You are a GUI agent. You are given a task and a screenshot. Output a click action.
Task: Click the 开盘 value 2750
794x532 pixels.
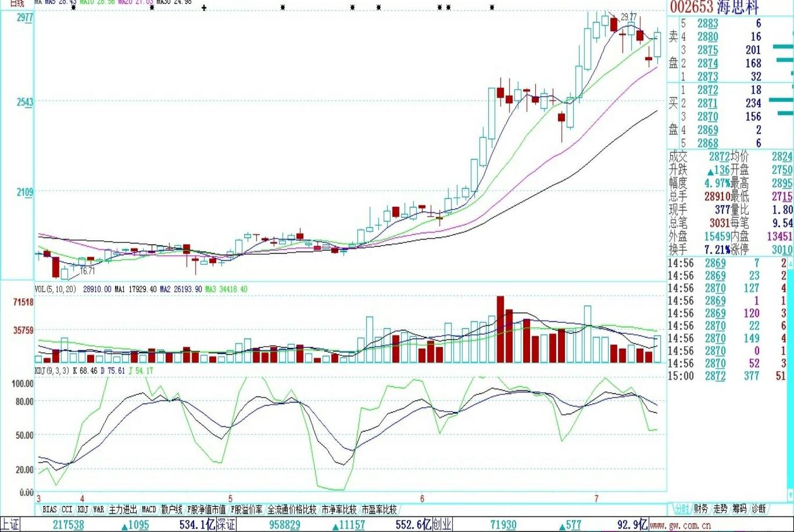[x=782, y=170]
